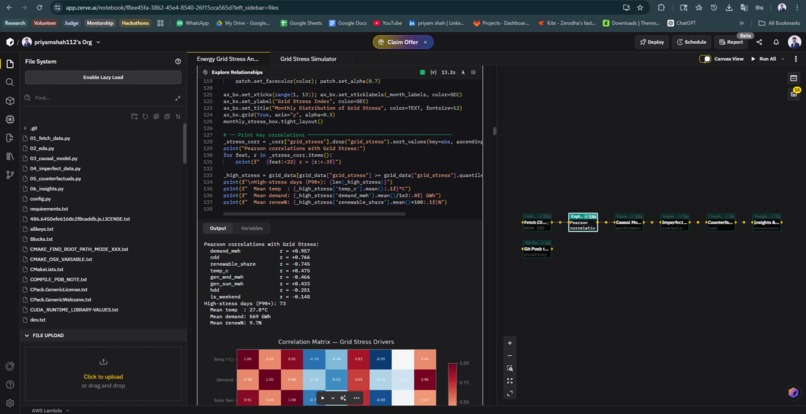Open the cube packages sidebar icon
The image size is (806, 414).
[10, 101]
